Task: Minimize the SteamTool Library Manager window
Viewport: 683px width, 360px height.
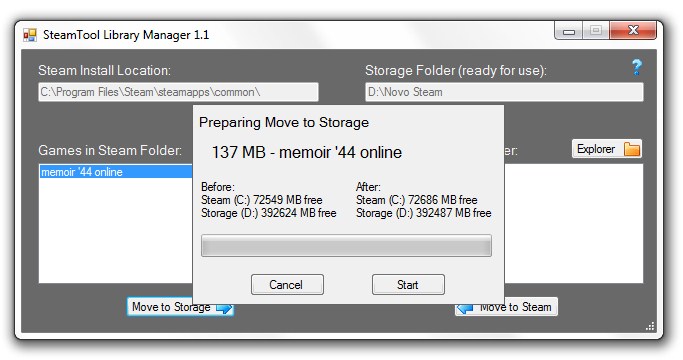Action: pos(568,31)
